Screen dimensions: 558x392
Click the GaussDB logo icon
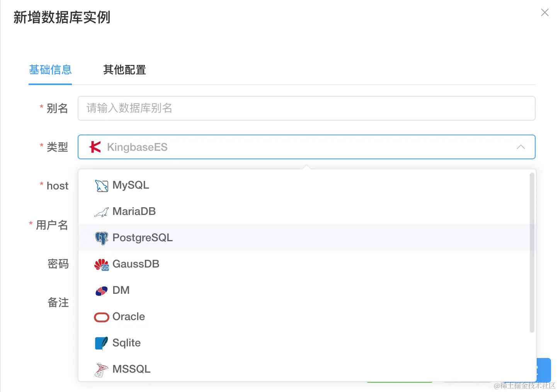[101, 264]
